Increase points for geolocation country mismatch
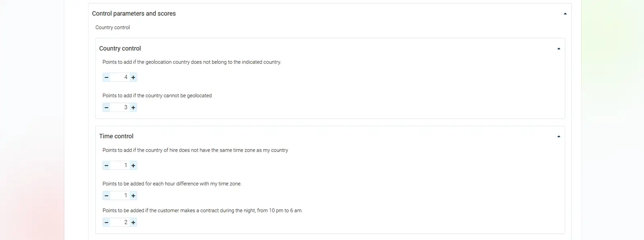This screenshot has width=644, height=240. pos(133,77)
